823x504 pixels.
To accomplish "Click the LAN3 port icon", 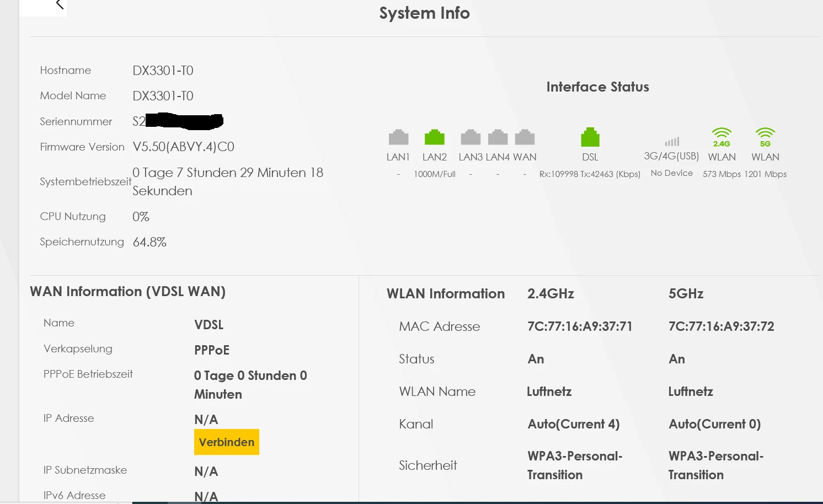I will click(471, 137).
